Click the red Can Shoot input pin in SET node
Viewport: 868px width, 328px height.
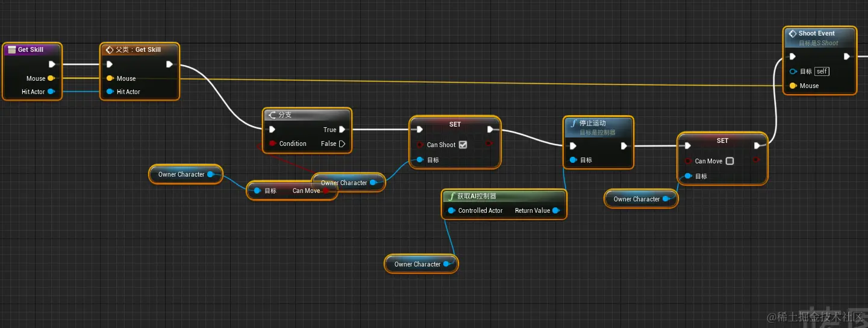pos(420,145)
